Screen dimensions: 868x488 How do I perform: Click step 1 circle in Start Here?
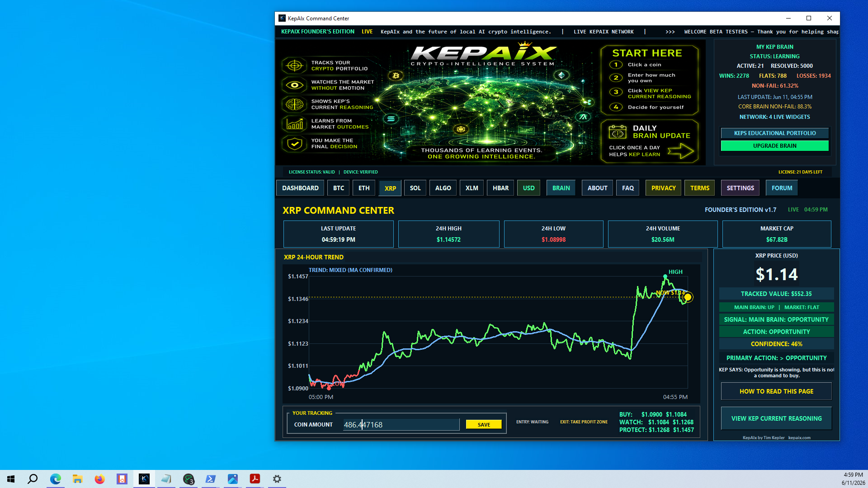tap(616, 65)
